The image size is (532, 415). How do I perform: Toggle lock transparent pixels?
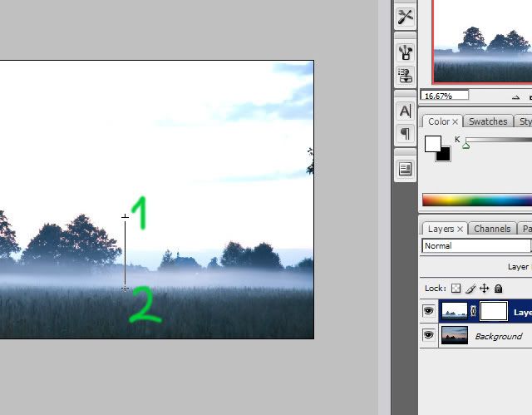pyautogui.click(x=457, y=289)
